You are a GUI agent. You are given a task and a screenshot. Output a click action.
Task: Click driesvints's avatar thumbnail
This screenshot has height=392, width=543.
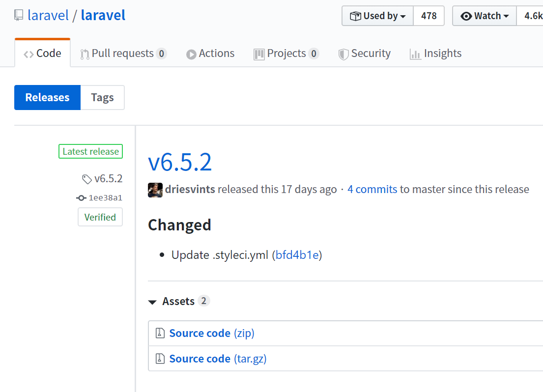155,189
